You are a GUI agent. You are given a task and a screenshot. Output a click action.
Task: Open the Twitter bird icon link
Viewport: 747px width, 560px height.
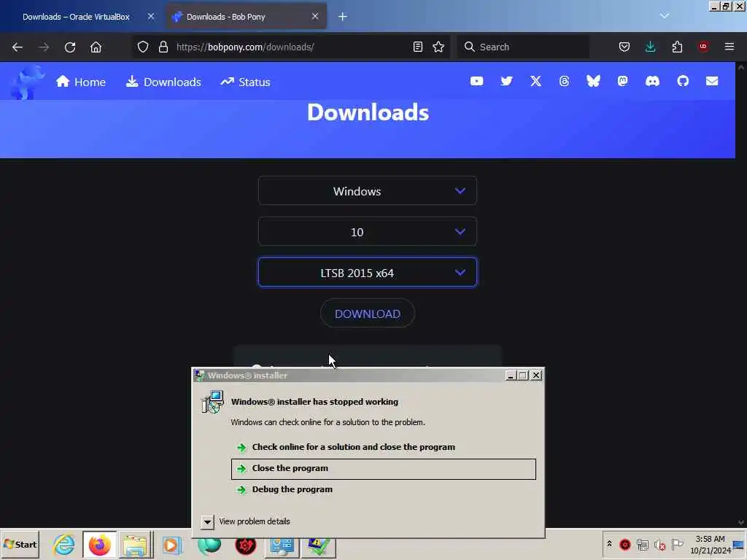pyautogui.click(x=506, y=81)
